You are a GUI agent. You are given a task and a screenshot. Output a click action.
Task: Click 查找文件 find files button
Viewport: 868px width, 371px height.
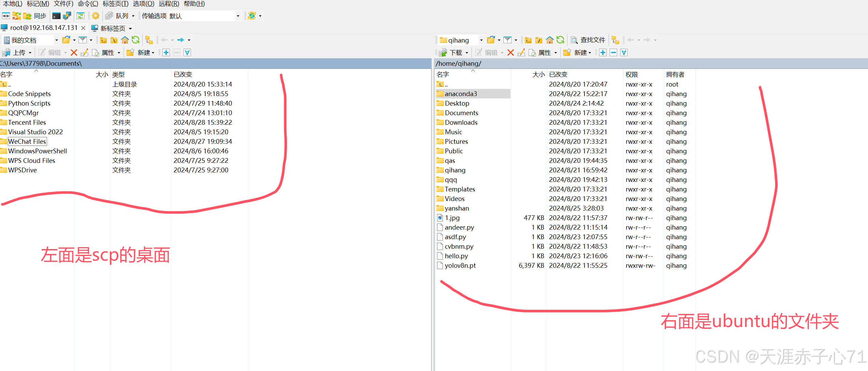(588, 40)
